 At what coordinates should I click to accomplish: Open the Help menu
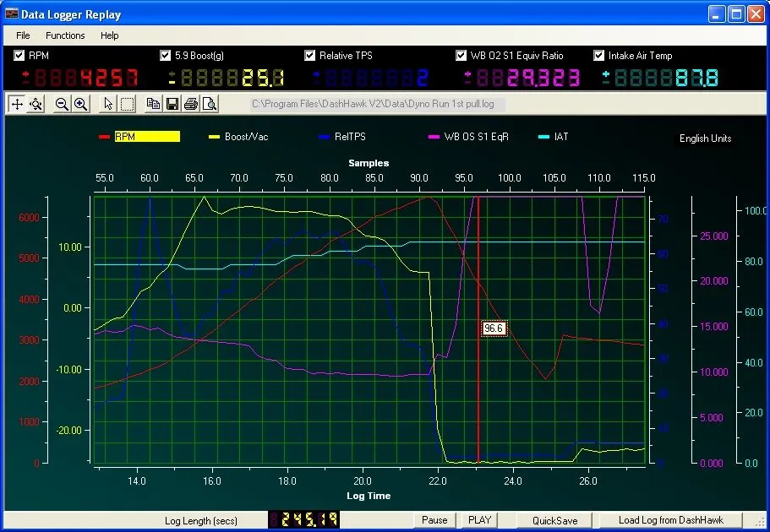pyautogui.click(x=109, y=35)
